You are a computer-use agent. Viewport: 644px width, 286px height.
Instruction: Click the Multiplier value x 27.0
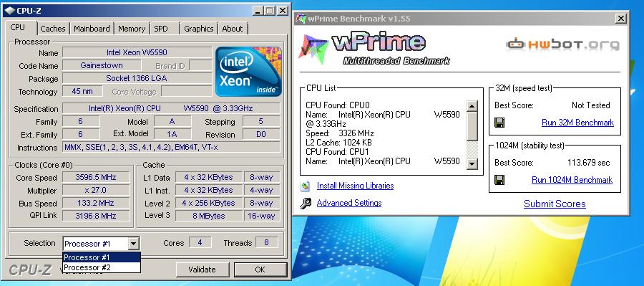[96, 190]
